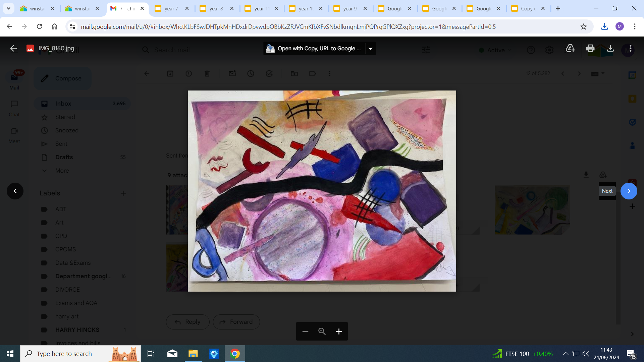Open the Chat section
Viewport: 644px width, 362px height.
(14, 109)
